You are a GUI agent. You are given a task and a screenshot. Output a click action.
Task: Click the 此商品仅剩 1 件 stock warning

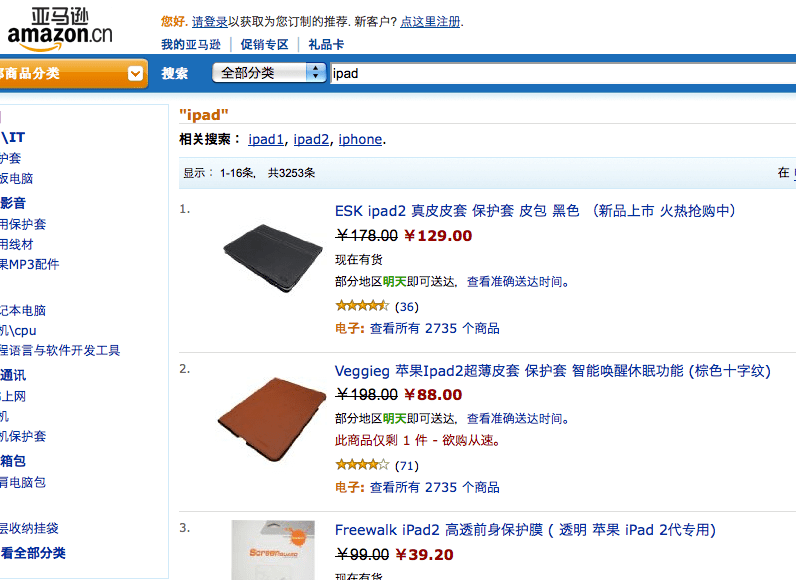pos(418,440)
